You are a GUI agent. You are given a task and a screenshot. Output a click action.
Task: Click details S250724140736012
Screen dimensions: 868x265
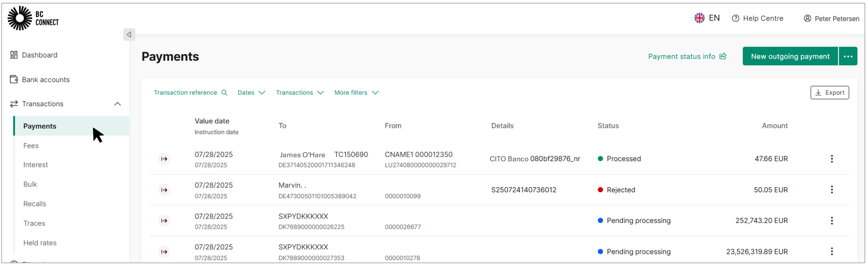tap(523, 190)
